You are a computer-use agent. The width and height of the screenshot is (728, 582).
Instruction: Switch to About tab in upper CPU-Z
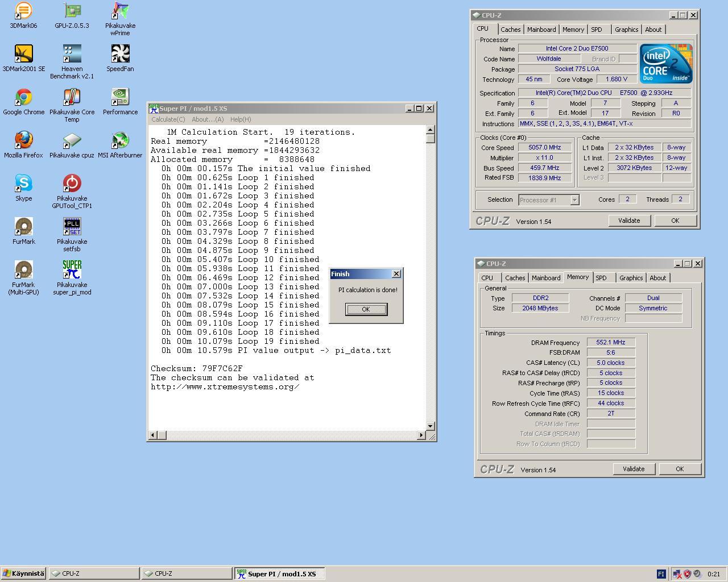point(653,30)
